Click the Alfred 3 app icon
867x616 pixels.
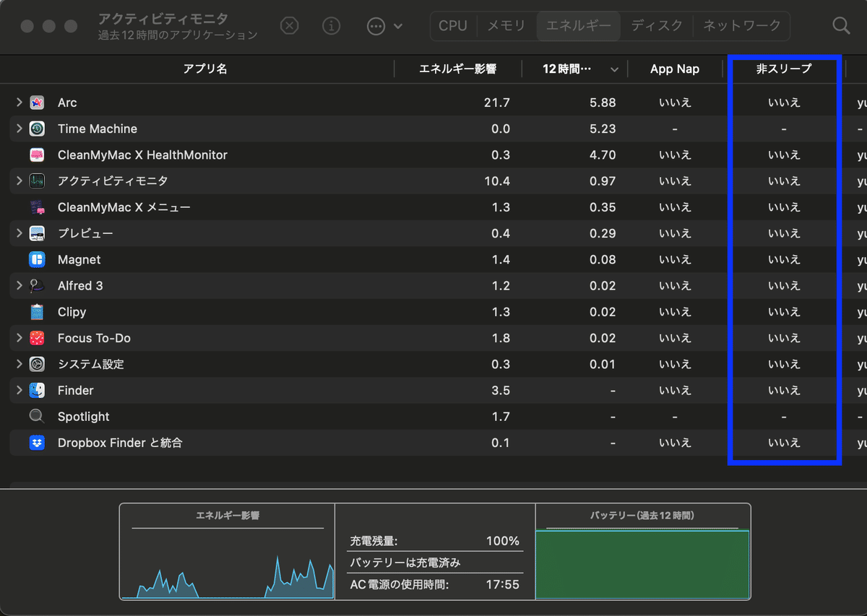tap(37, 285)
